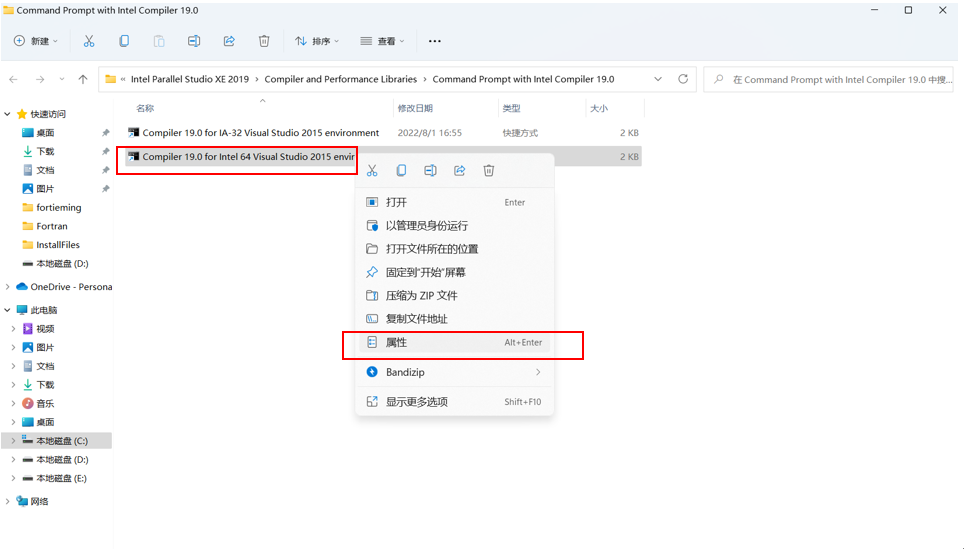Image resolution: width=964 pixels, height=549 pixels.
Task: Expand address bar history dropdown
Action: (x=658, y=79)
